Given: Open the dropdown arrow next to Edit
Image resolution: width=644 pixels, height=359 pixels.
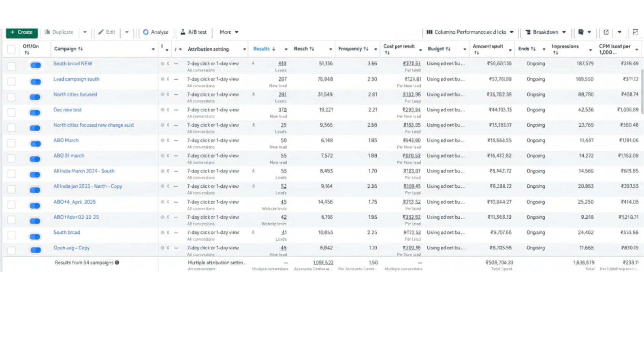Looking at the screenshot, I should coord(127,32).
